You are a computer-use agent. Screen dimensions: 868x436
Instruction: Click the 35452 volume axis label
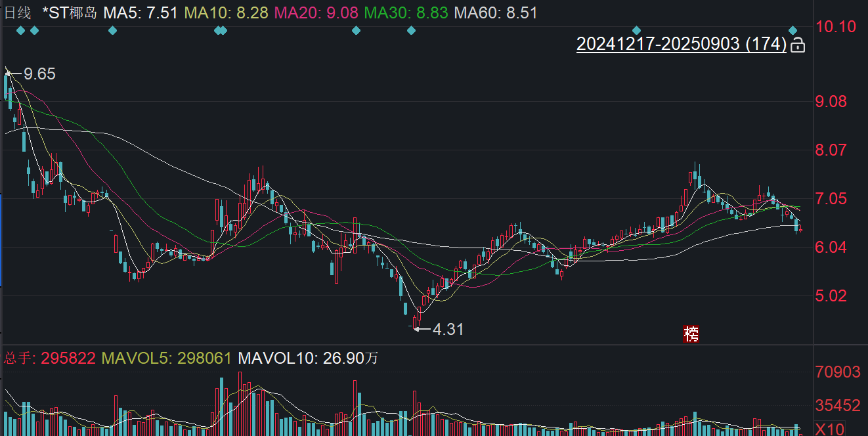pyautogui.click(x=838, y=406)
